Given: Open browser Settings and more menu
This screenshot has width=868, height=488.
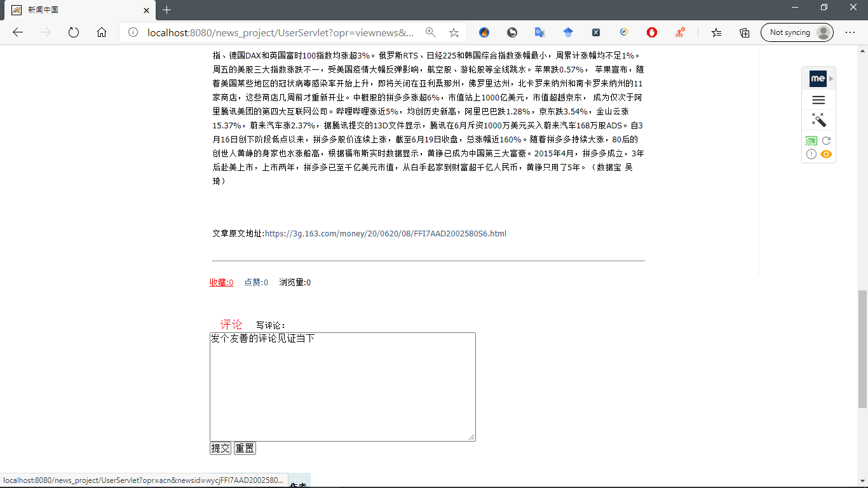Looking at the screenshot, I should [850, 32].
